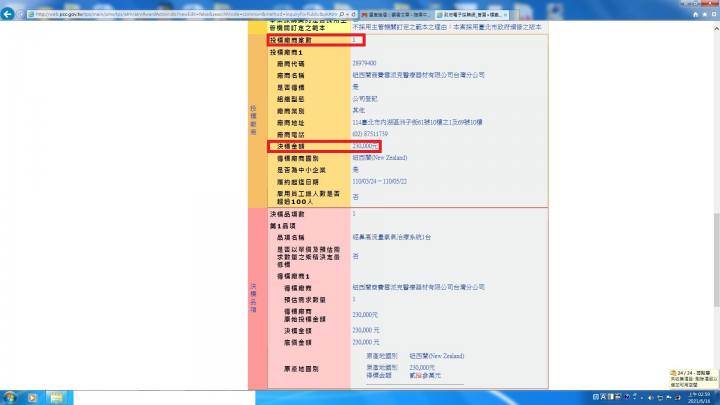Open the Windows Start menu
This screenshot has height=405, width=720.
click(10, 397)
